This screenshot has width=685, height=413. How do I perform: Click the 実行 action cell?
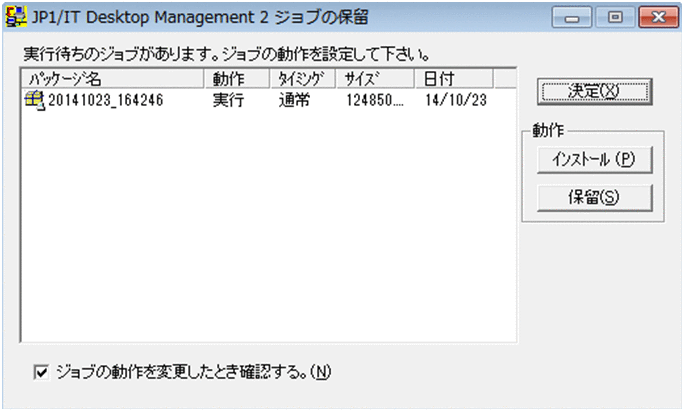(228, 100)
